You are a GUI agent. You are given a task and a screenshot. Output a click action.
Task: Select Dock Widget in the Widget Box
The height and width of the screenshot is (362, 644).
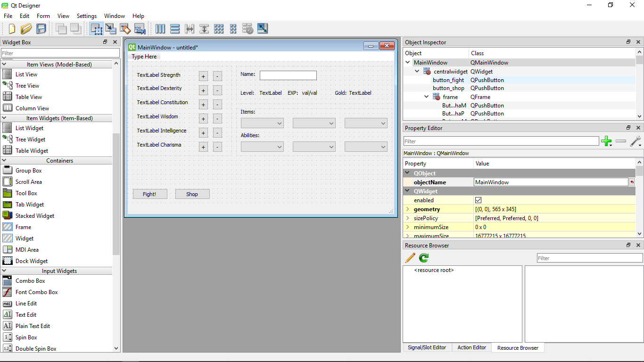tap(32, 261)
